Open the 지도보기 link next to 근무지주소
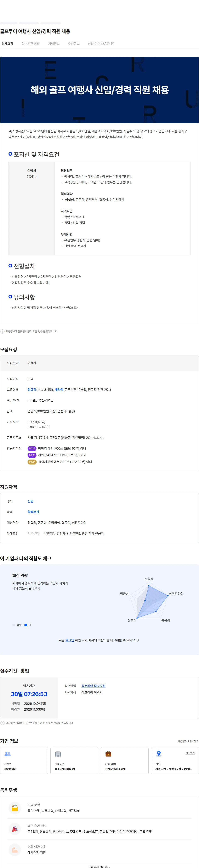Viewport: 199px width, 868px height. (x=97, y=438)
